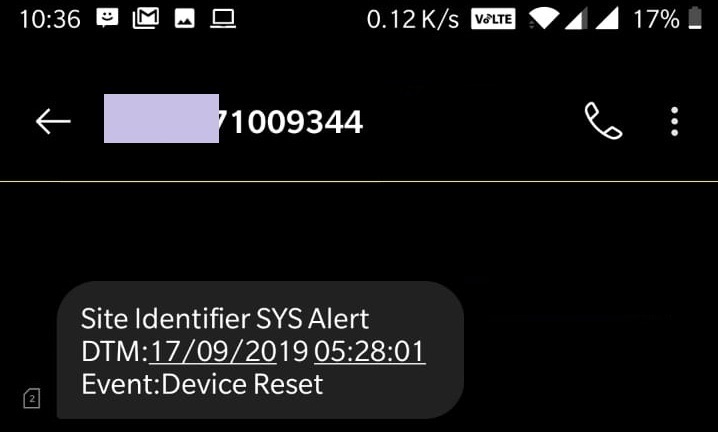This screenshot has height=432, width=718.
Task: Tap the second mobile signal strength icon
Action: point(607,19)
